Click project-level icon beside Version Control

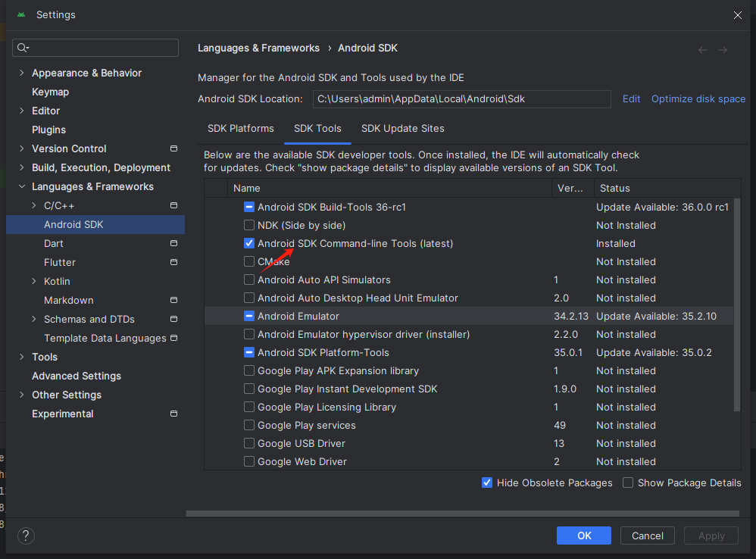tap(174, 148)
